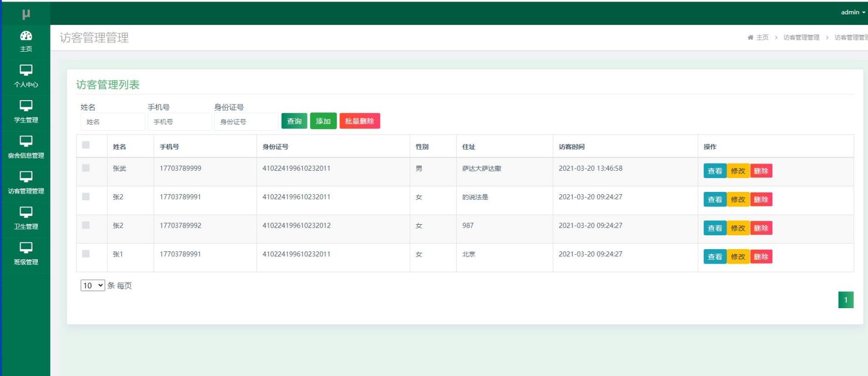This screenshot has height=376, width=868.
Task: Edit (修改) the 张武 record
Action: (x=738, y=171)
